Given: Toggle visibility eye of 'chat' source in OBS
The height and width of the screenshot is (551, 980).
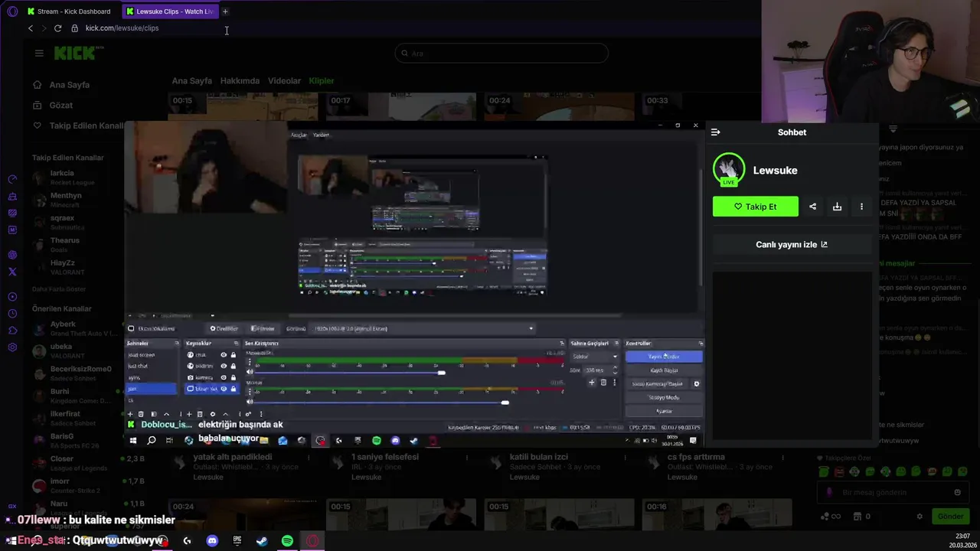Looking at the screenshot, I should [x=224, y=355].
